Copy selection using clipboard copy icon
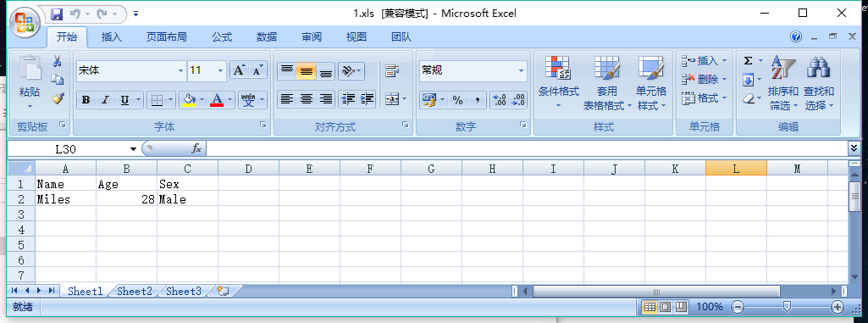This screenshot has width=868, height=323. point(57,80)
